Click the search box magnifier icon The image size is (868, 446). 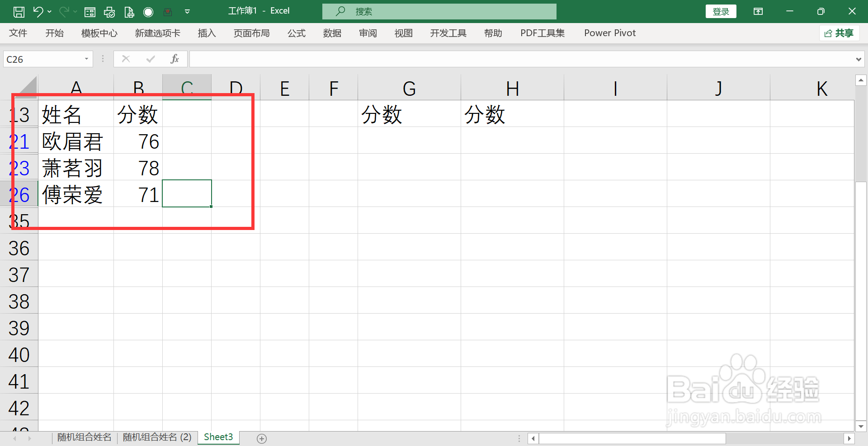(x=340, y=11)
